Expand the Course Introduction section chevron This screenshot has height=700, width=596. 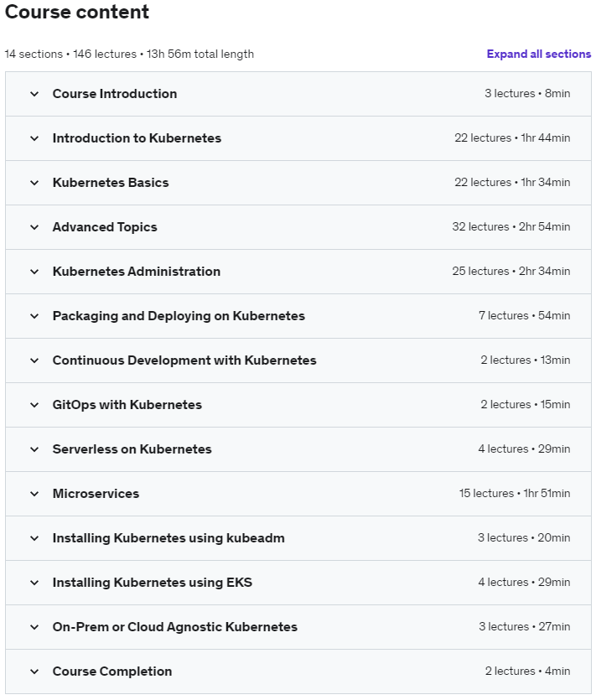click(34, 94)
